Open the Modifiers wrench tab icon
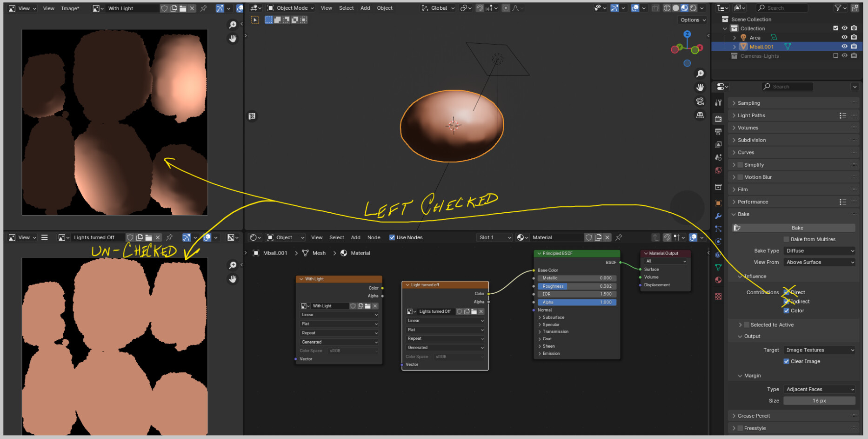Image resolution: width=868 pixels, height=439 pixels. point(718,216)
